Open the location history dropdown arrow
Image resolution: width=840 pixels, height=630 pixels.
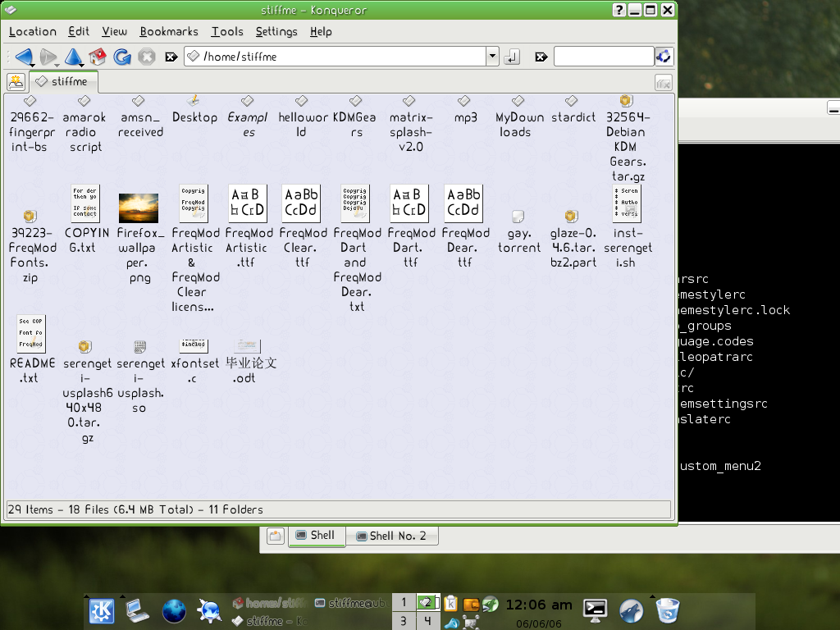tap(492, 57)
